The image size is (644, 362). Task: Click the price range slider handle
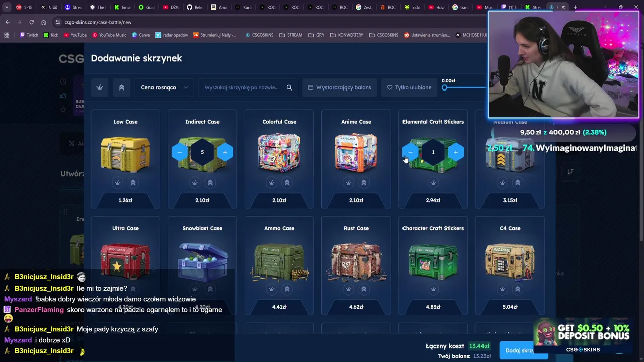(444, 88)
